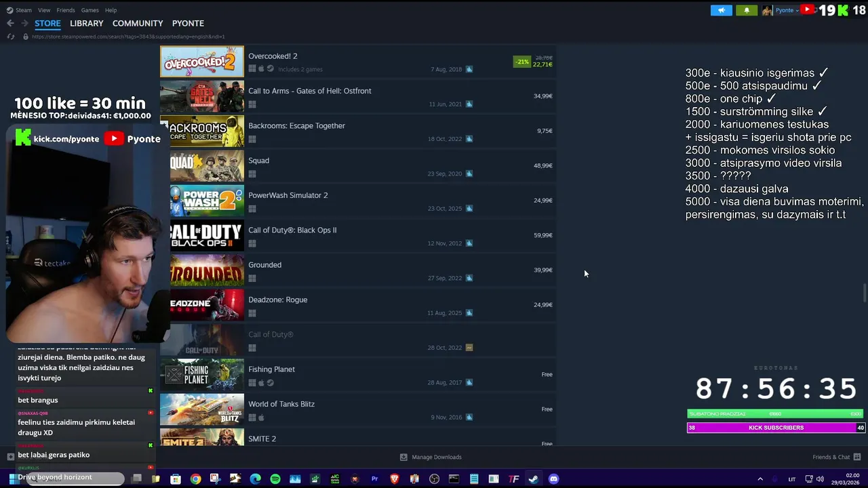
Task: Open World of Tanks Blitz listing
Action: (x=358, y=409)
